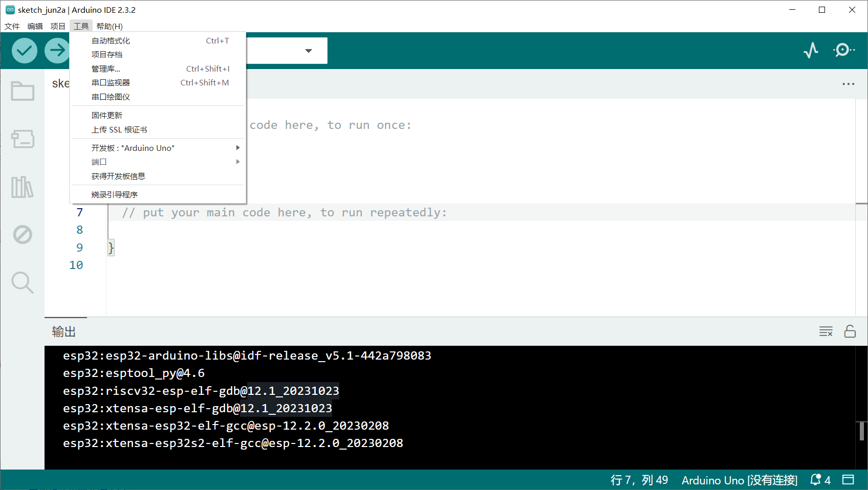The width and height of the screenshot is (868, 490).
Task: Click Arduino Uno [没有连接] status
Action: coord(740,480)
